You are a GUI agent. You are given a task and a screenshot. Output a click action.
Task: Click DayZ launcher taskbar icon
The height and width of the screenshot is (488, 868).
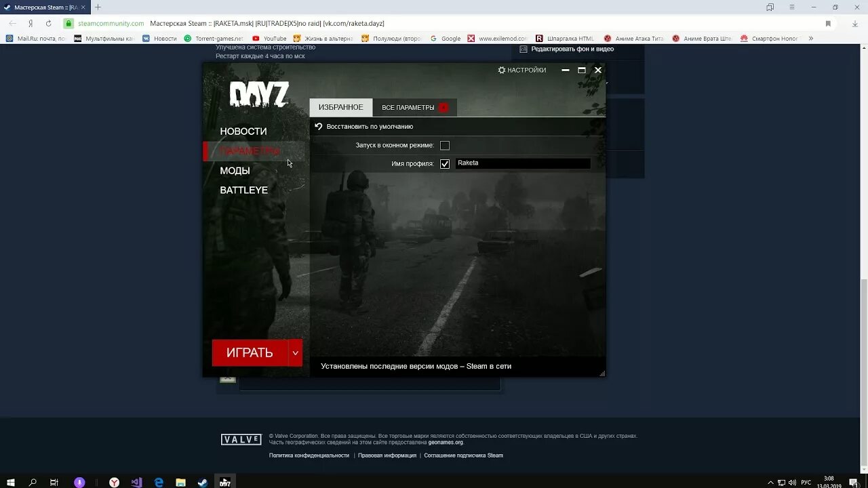[225, 482]
